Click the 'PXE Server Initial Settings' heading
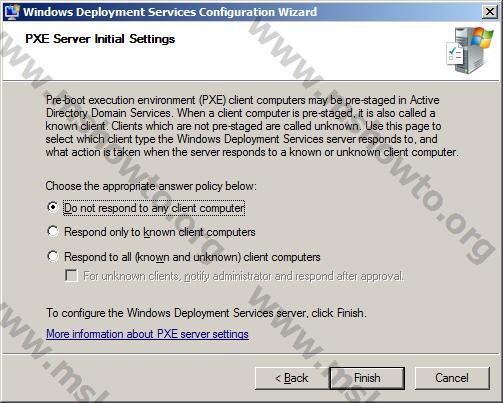 click(x=100, y=39)
